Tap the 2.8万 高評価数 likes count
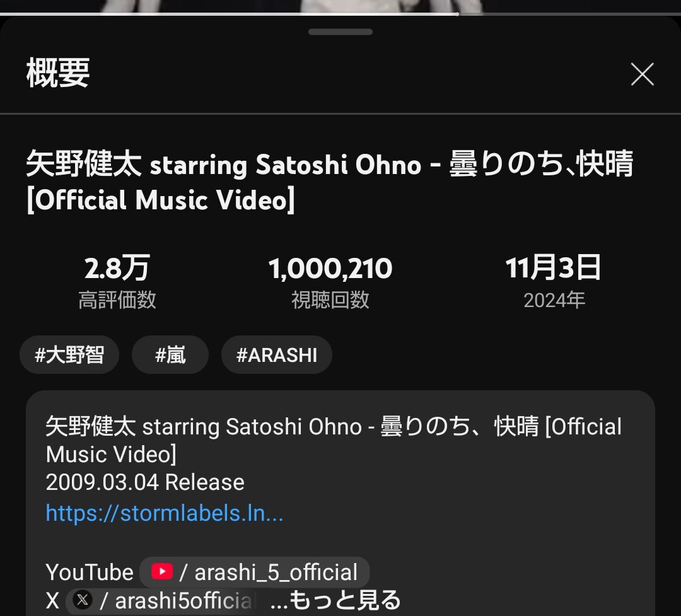The image size is (681, 616). coord(117,281)
